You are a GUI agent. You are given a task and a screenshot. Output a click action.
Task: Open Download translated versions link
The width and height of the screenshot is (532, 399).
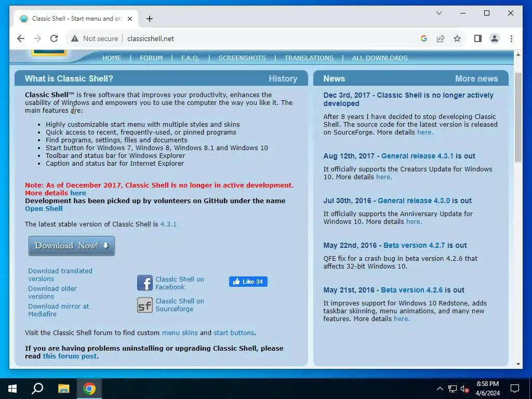60,275
